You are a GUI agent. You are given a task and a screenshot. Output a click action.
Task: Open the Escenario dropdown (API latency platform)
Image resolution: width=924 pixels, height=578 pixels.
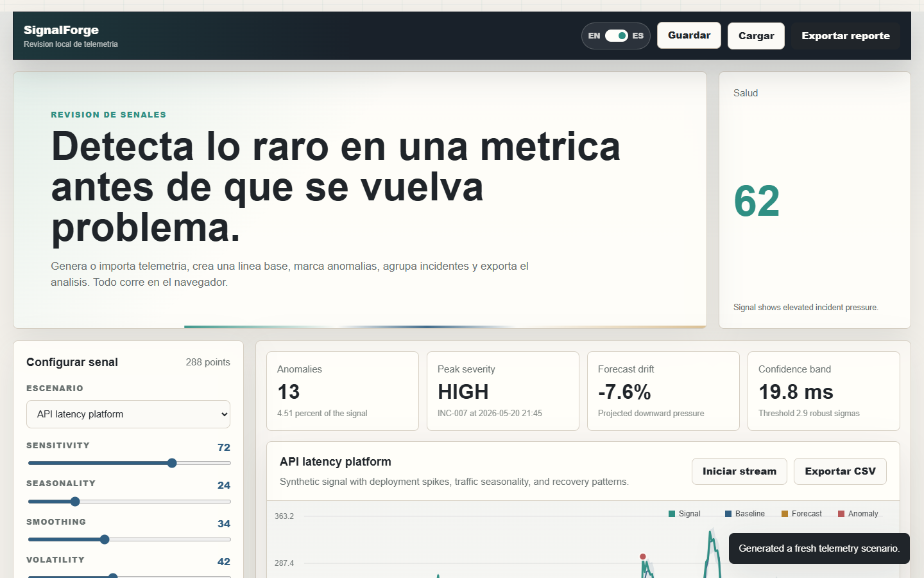point(128,414)
